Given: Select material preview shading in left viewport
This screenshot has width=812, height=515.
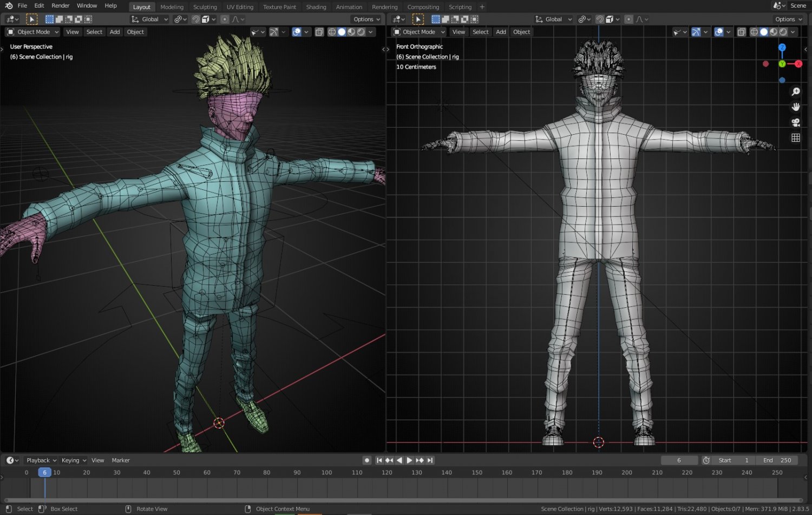Looking at the screenshot, I should [x=351, y=32].
